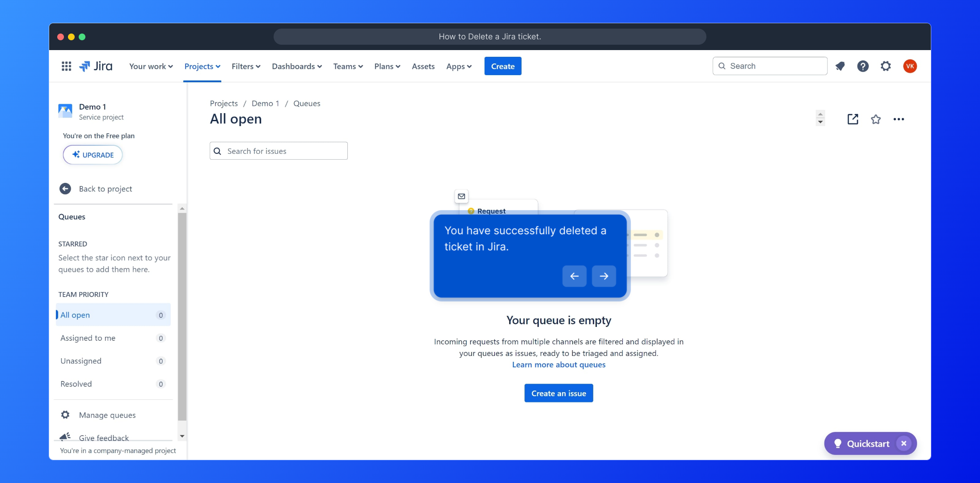Click the Back to project arrow icon

coord(65,189)
